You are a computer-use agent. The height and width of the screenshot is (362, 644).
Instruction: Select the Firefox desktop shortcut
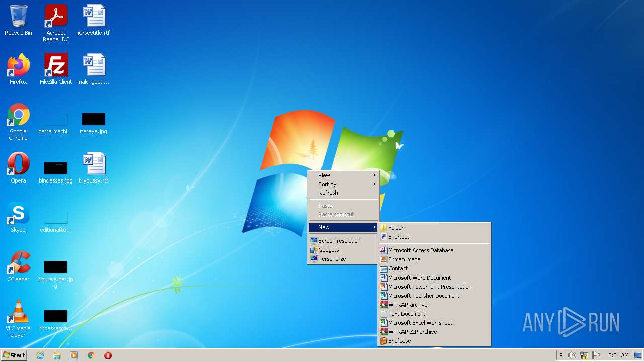[18, 69]
